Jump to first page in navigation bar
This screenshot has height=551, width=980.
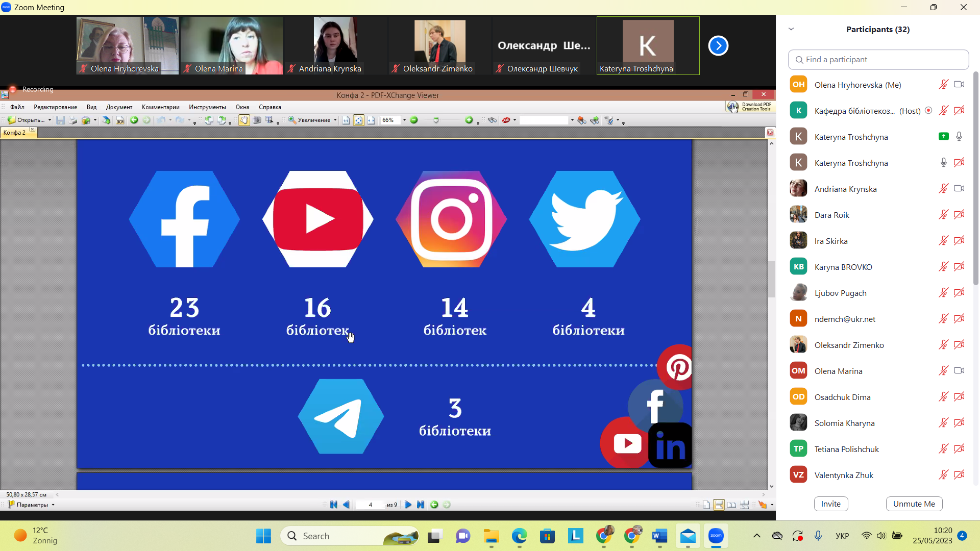click(x=334, y=505)
